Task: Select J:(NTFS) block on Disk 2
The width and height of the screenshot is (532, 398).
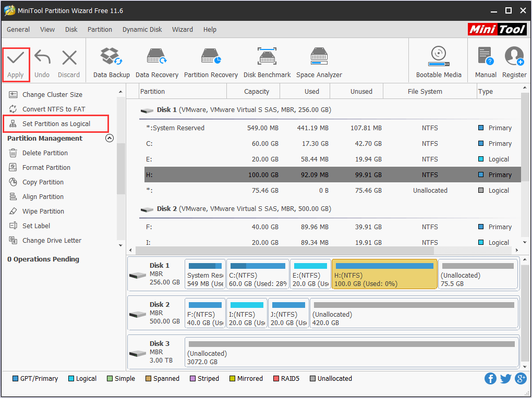Action: [x=288, y=313]
